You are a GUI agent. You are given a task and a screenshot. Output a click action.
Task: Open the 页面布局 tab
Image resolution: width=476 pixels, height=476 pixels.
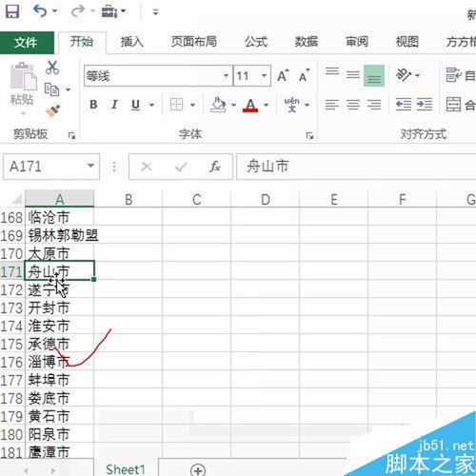(x=194, y=42)
